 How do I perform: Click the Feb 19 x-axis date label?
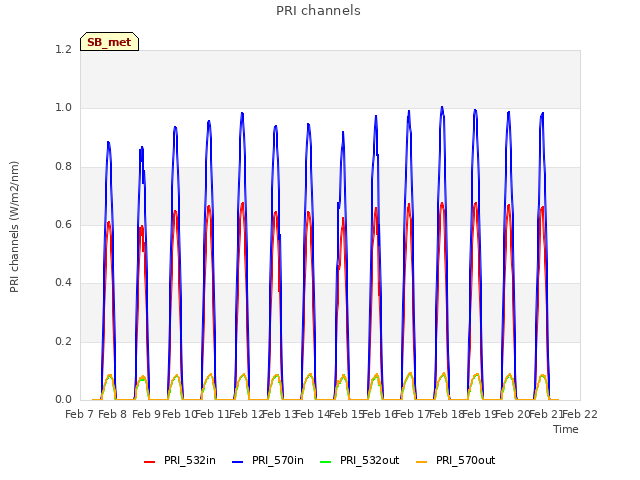[x=480, y=414]
